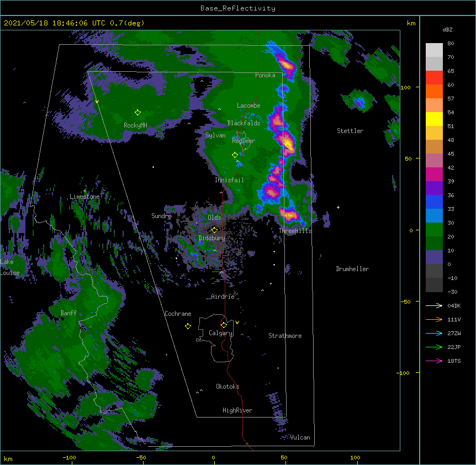Click the asterisk marker above Limestone
Screen dimensions: 476x465
(84, 191)
